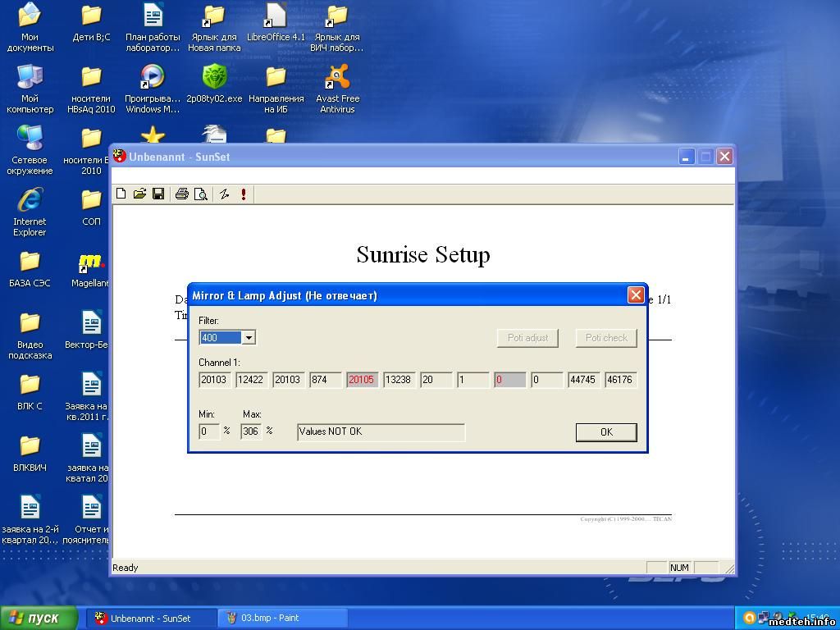The height and width of the screenshot is (630, 840).
Task: Click the New document toolbar icon
Action: [x=121, y=194]
